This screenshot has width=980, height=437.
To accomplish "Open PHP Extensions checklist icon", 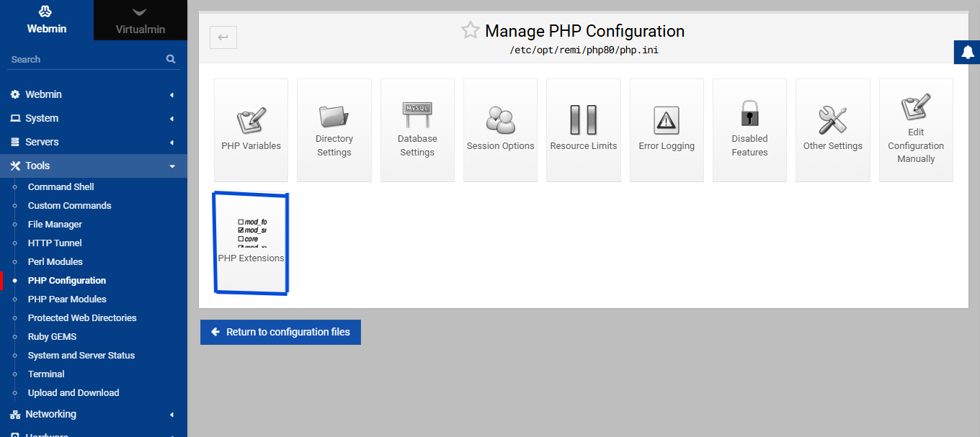I will [251, 233].
